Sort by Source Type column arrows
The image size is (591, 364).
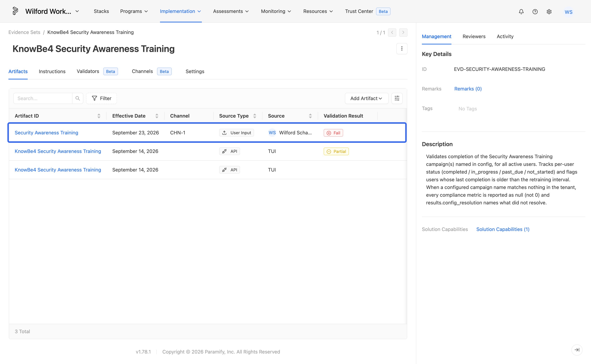point(255,116)
